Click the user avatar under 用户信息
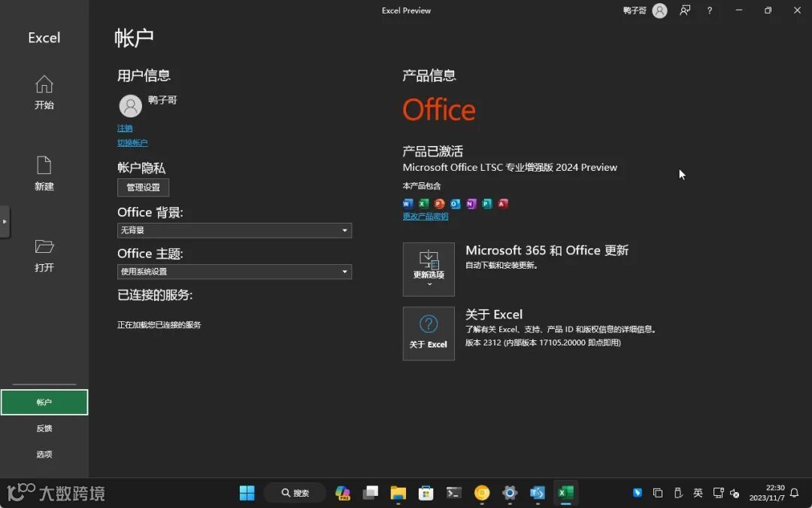Viewport: 812px width, 508px height. (131, 106)
